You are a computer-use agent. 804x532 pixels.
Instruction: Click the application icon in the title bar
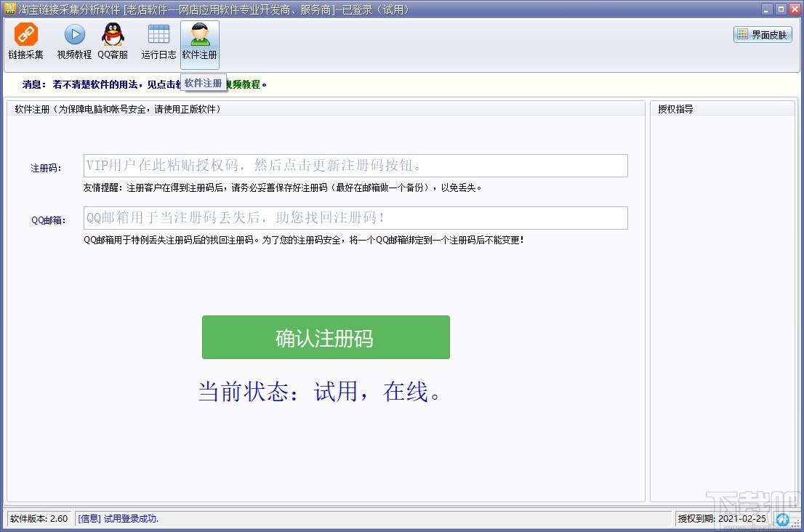(x=9, y=9)
